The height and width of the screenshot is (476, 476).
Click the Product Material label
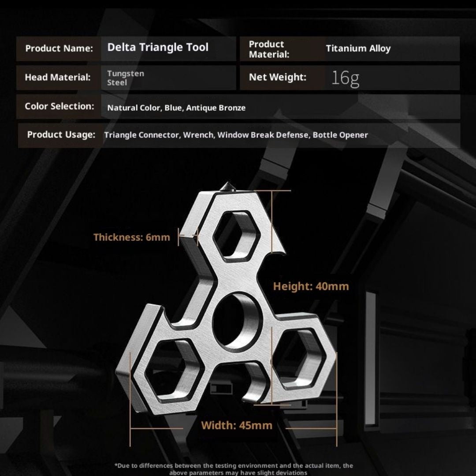pos(269,49)
